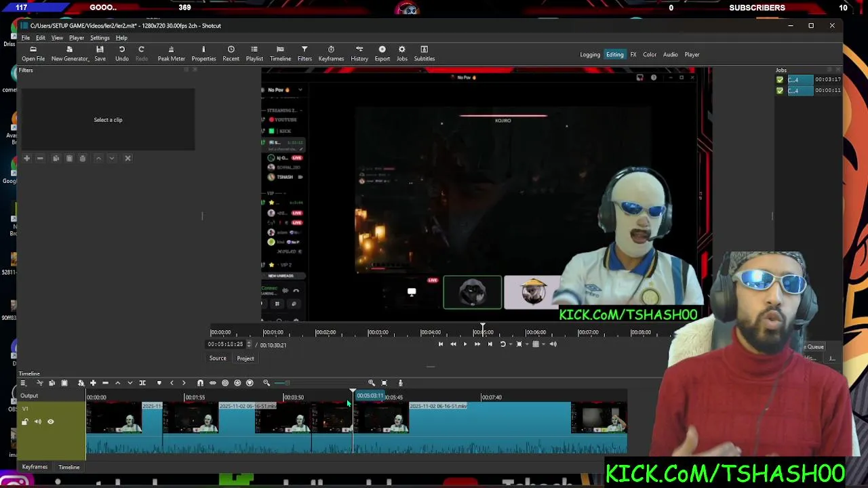Click Open File in main toolbar

[x=33, y=54]
